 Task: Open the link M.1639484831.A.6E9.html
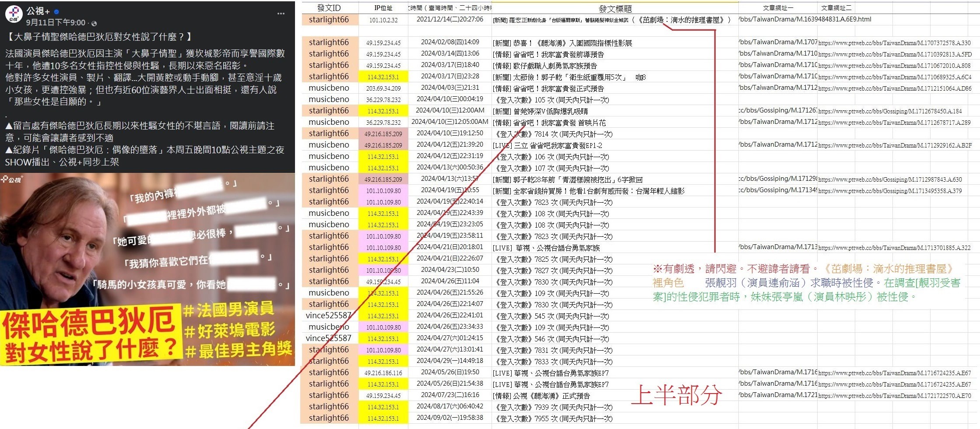pyautogui.click(x=805, y=19)
